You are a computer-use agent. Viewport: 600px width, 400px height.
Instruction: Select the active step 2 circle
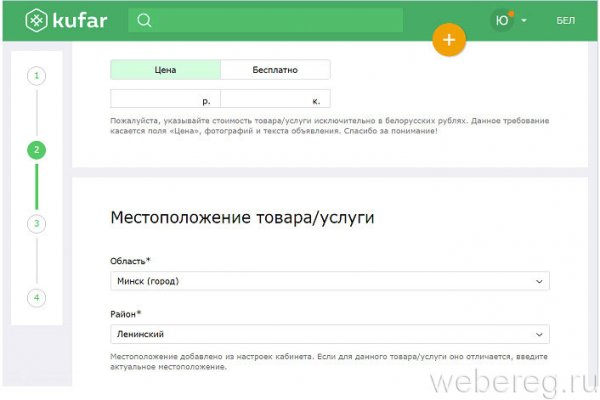click(x=37, y=150)
